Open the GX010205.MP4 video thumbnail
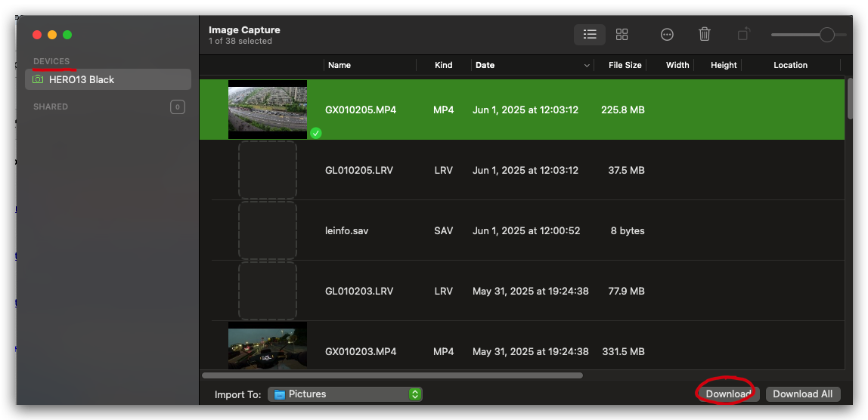Image resolution: width=868 pixels, height=420 pixels. point(268,110)
